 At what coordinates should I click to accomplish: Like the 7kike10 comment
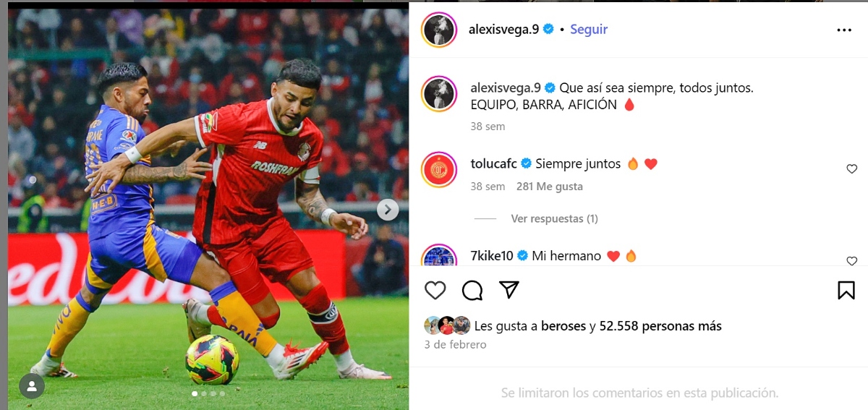pos(851,261)
